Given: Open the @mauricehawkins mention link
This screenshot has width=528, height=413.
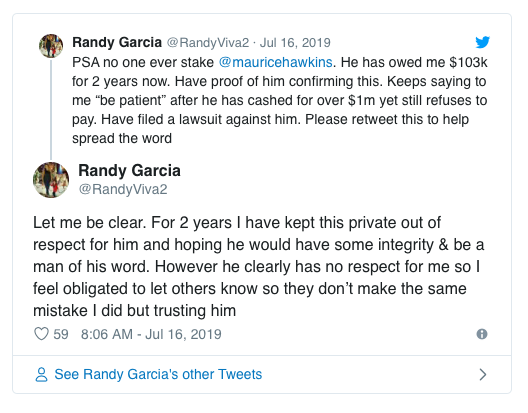Looking at the screenshot, I should tap(275, 62).
